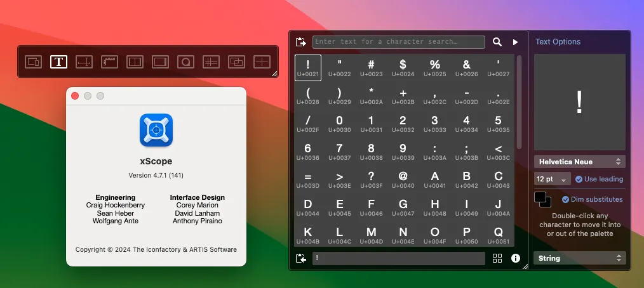Select the ";" U+003B character cell

click(x=467, y=152)
